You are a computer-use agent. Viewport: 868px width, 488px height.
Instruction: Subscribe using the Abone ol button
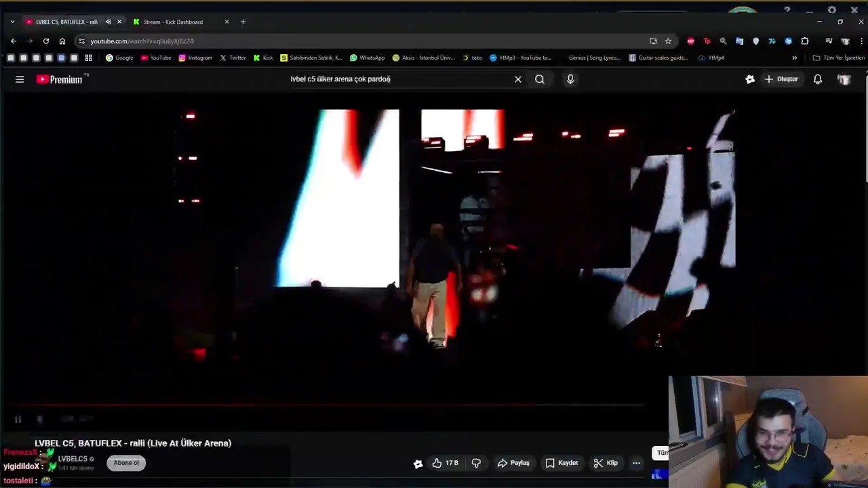pyautogui.click(x=126, y=463)
